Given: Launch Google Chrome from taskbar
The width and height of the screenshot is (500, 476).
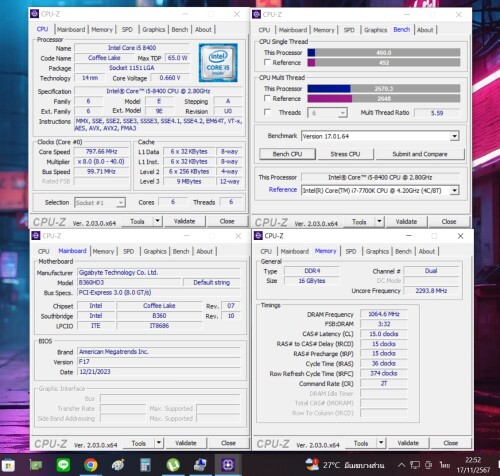Looking at the screenshot, I should [x=90, y=465].
